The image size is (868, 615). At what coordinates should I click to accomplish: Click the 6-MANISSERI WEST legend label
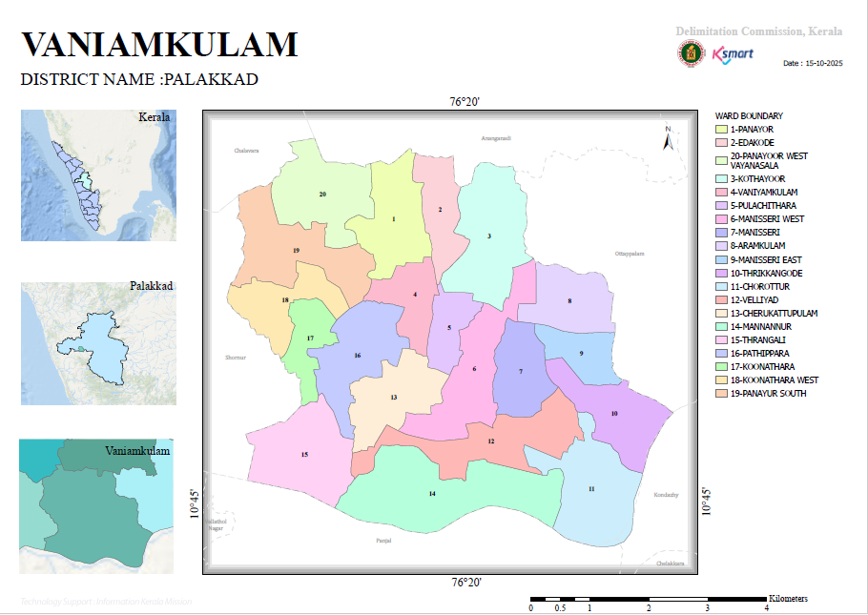pyautogui.click(x=767, y=219)
